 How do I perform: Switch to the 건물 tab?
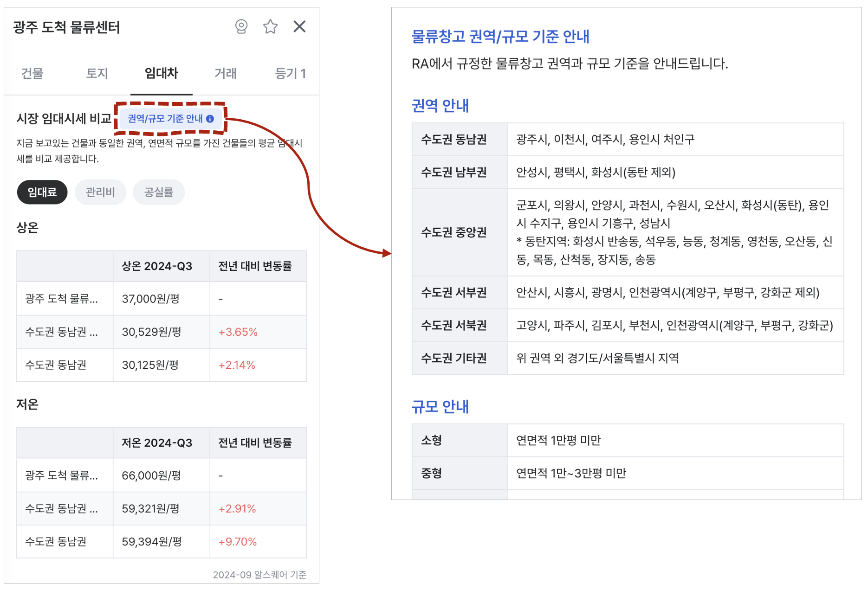(32, 73)
